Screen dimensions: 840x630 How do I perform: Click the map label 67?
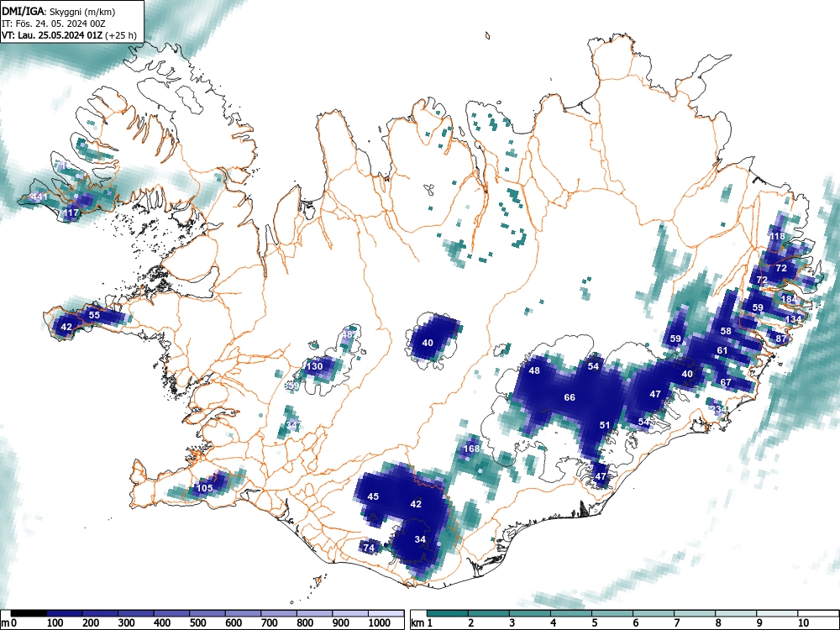pyautogui.click(x=726, y=382)
